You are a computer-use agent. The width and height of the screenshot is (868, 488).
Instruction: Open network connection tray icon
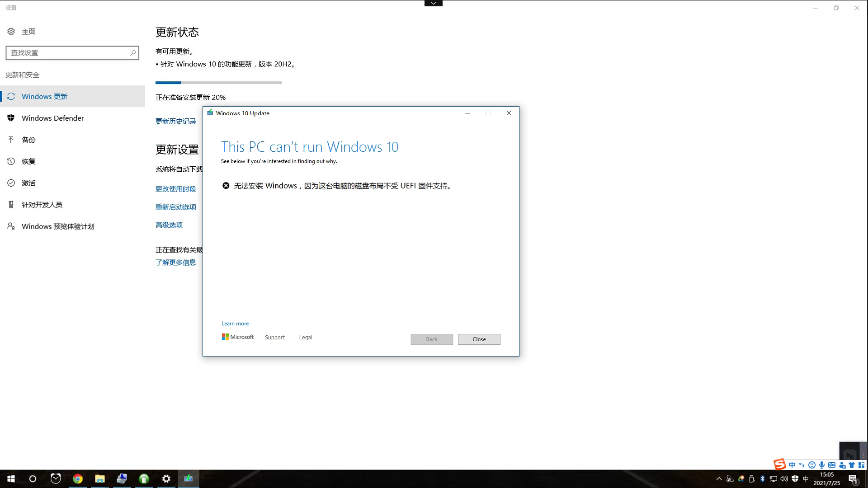click(774, 479)
